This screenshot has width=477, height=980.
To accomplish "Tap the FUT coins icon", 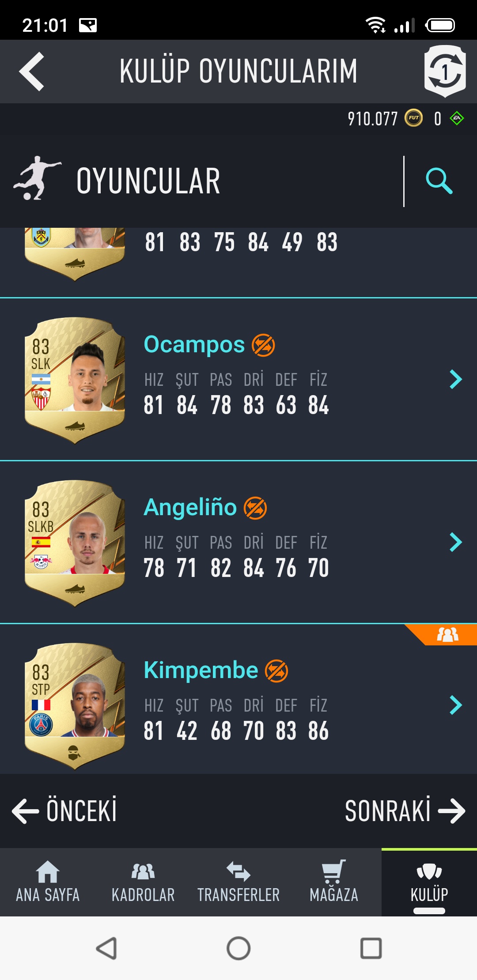I will [x=414, y=118].
